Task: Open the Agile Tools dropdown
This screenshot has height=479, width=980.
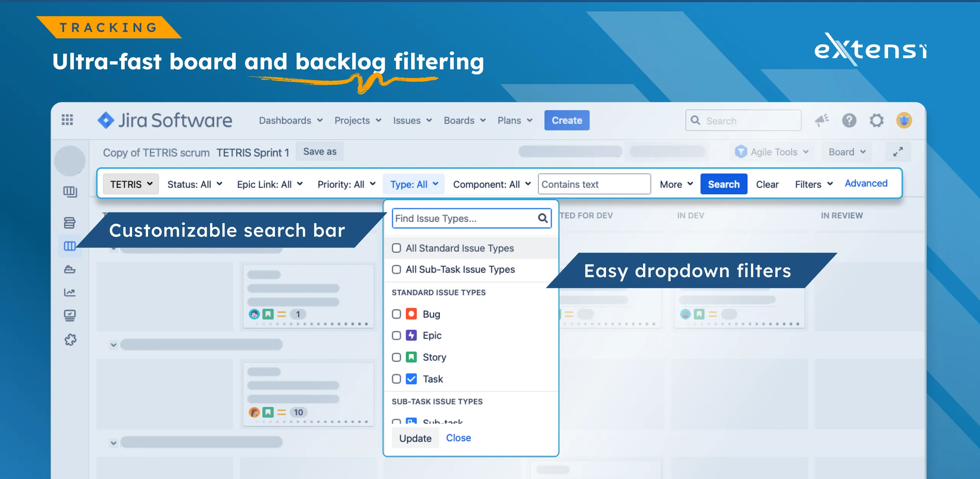Action: (x=773, y=152)
